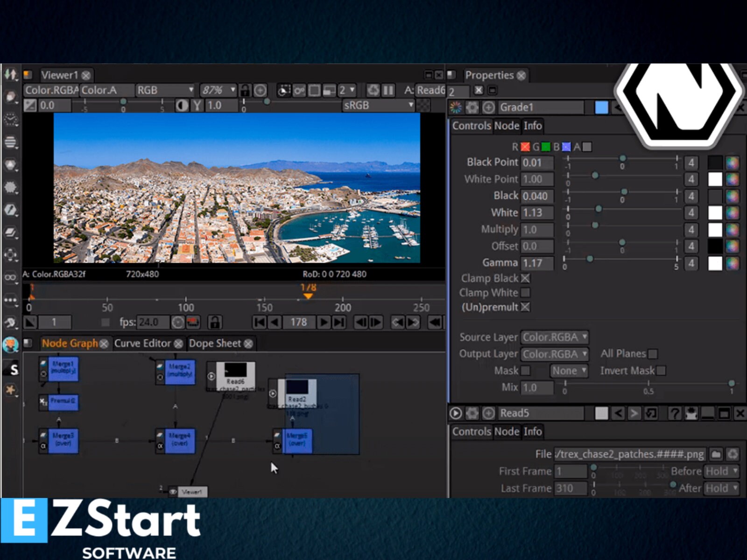747x560 pixels.
Task: Click the help question-mark icon on Read5 header
Action: coord(674,413)
